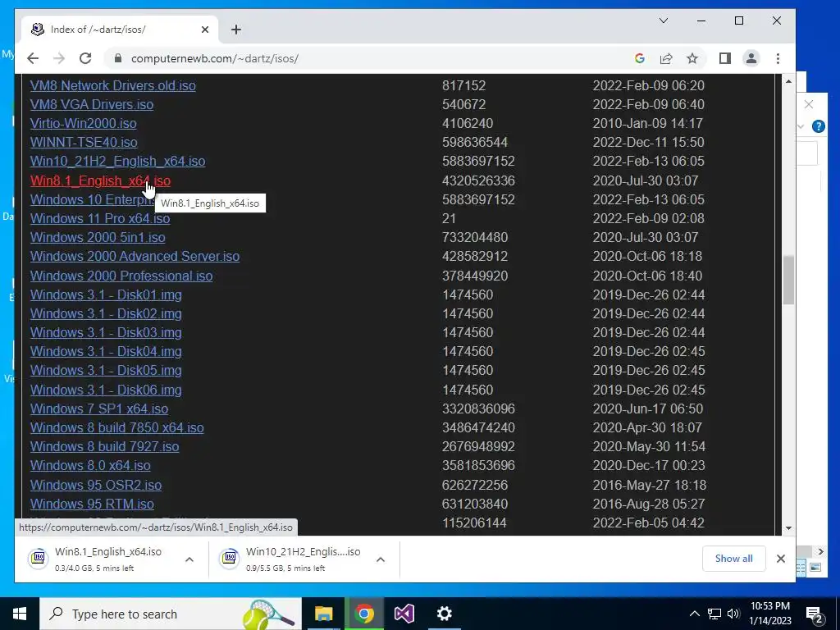Close the Index of /~dartz/isos/ tab

point(204,30)
